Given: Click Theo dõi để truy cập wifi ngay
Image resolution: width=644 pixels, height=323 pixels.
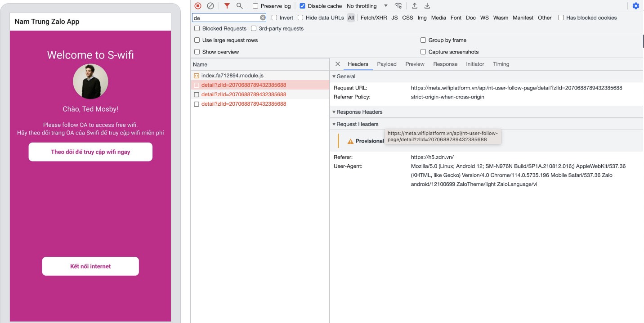Looking at the screenshot, I should click(90, 152).
